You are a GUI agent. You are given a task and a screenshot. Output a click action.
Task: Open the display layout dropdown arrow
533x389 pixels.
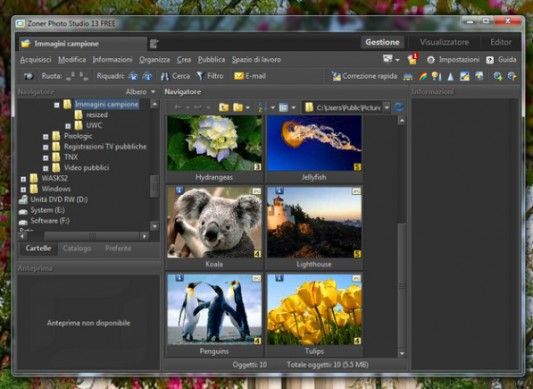point(397,60)
